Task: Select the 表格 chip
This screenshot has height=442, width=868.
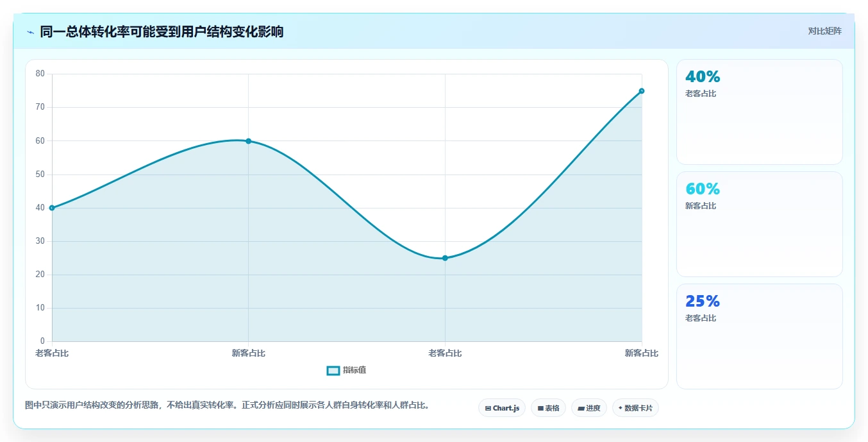Action: (548, 408)
